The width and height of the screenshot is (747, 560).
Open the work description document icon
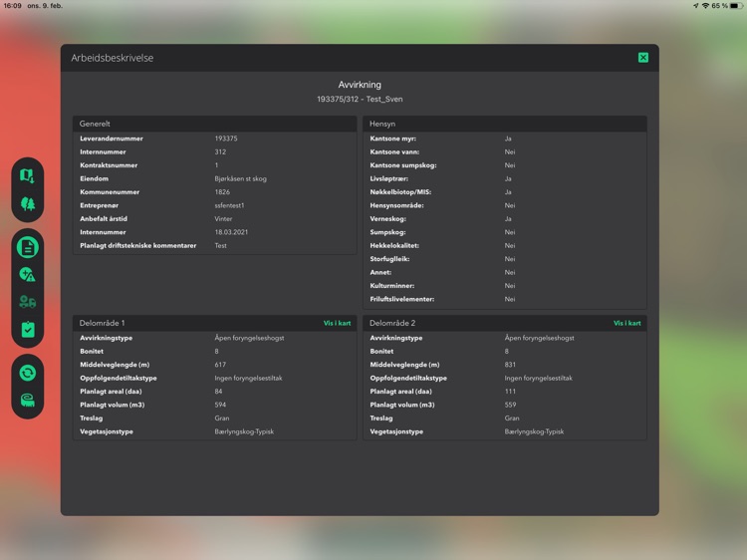click(28, 247)
